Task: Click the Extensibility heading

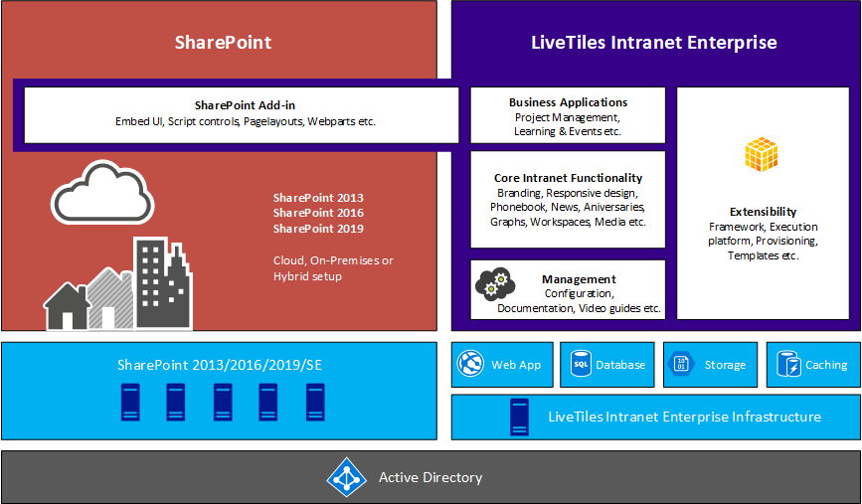Action: coord(763,212)
